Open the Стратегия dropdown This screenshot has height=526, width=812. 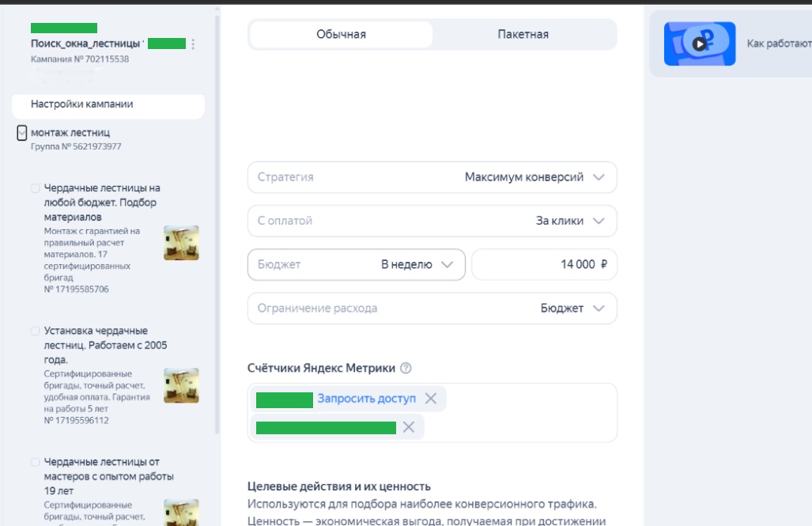click(597, 176)
